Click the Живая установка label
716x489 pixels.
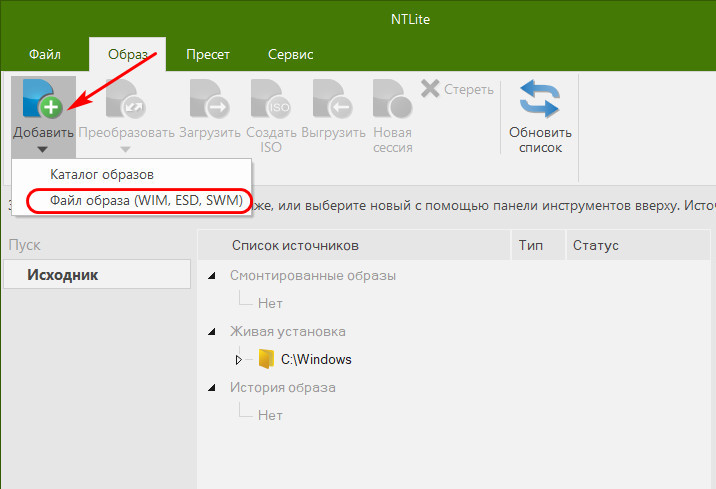287,331
